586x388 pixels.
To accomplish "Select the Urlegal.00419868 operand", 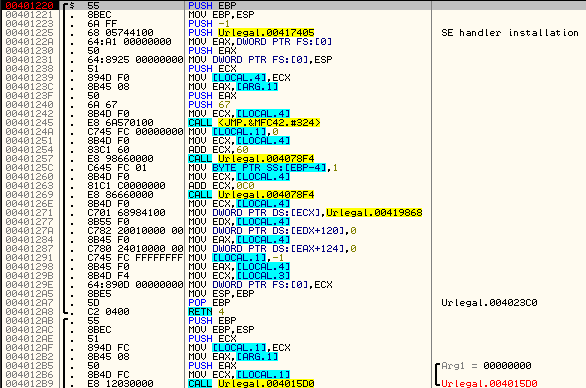I will (374, 212).
